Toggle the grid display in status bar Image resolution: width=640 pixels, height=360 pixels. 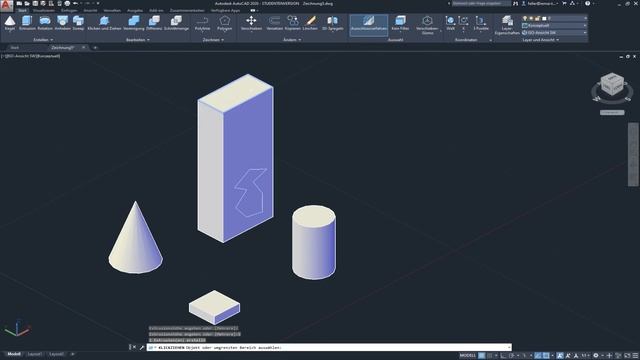pos(482,356)
